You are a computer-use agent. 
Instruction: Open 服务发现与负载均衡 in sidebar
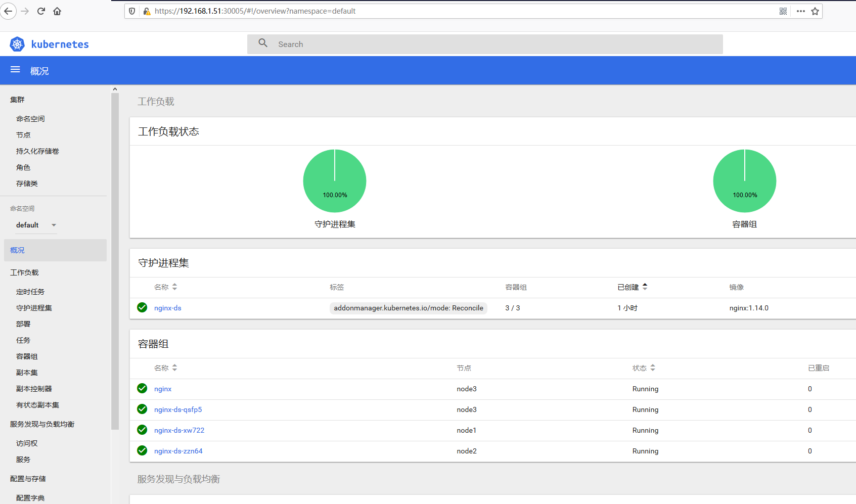pyautogui.click(x=42, y=424)
